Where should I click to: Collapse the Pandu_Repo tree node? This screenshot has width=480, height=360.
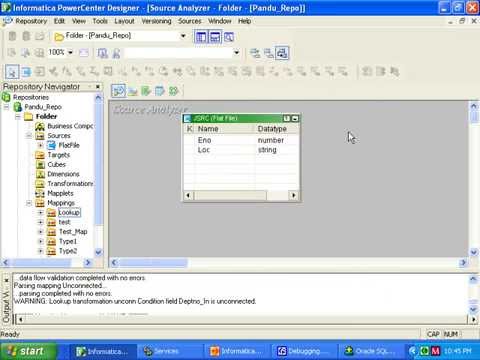tap(6, 107)
